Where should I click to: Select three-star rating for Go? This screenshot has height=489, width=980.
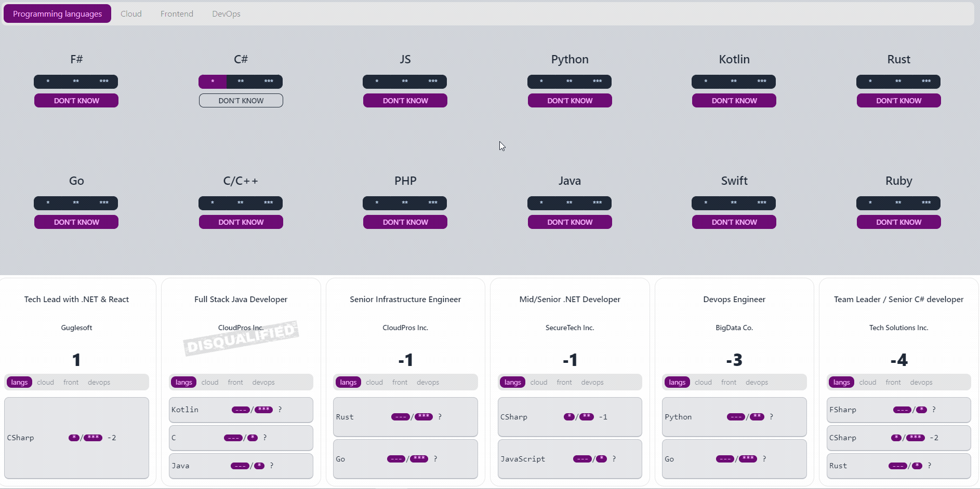104,203
